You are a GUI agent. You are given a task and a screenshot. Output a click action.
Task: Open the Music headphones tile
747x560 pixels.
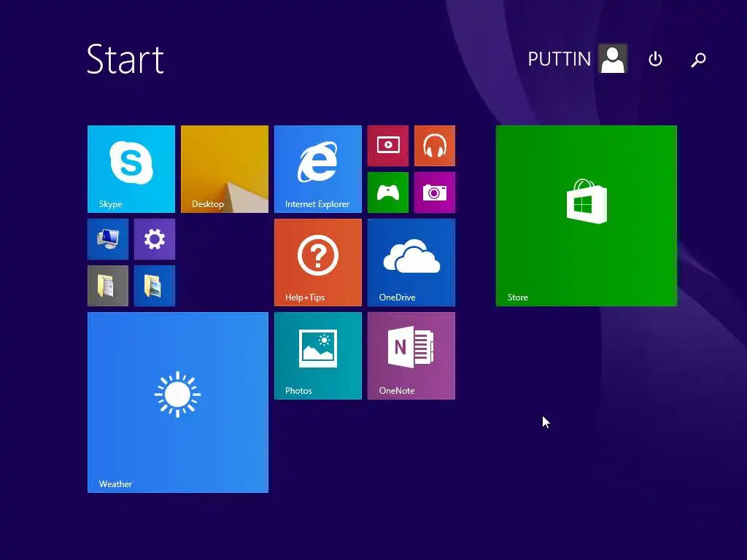click(x=435, y=146)
